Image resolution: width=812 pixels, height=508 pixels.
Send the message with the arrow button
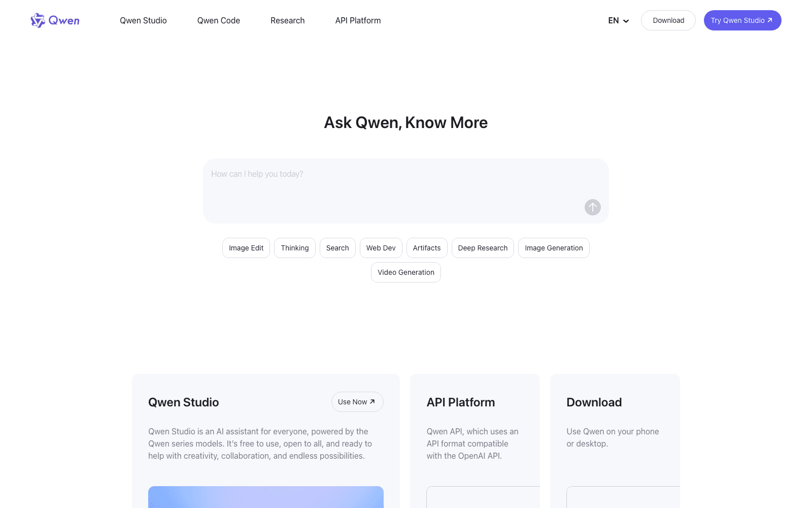click(592, 207)
